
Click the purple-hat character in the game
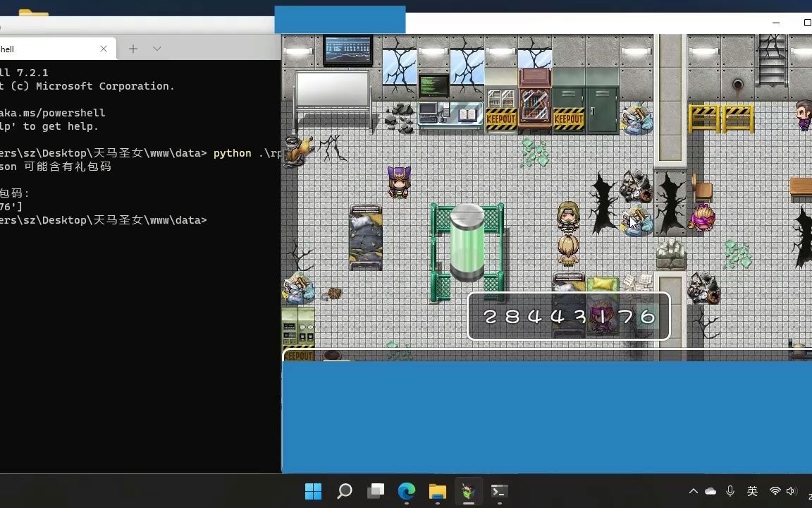click(x=399, y=182)
